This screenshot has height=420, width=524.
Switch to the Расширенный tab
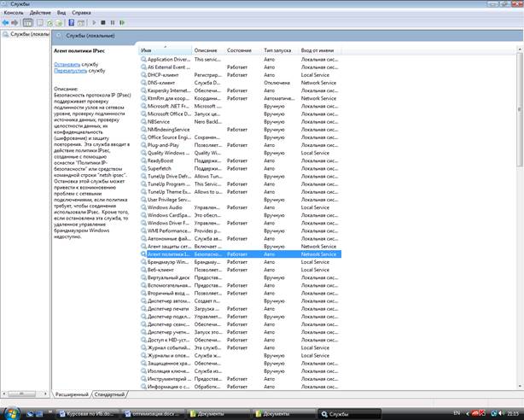(72, 394)
